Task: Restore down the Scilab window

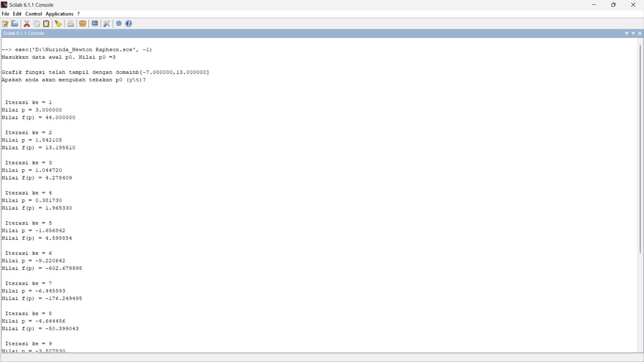Action: pyautogui.click(x=613, y=5)
